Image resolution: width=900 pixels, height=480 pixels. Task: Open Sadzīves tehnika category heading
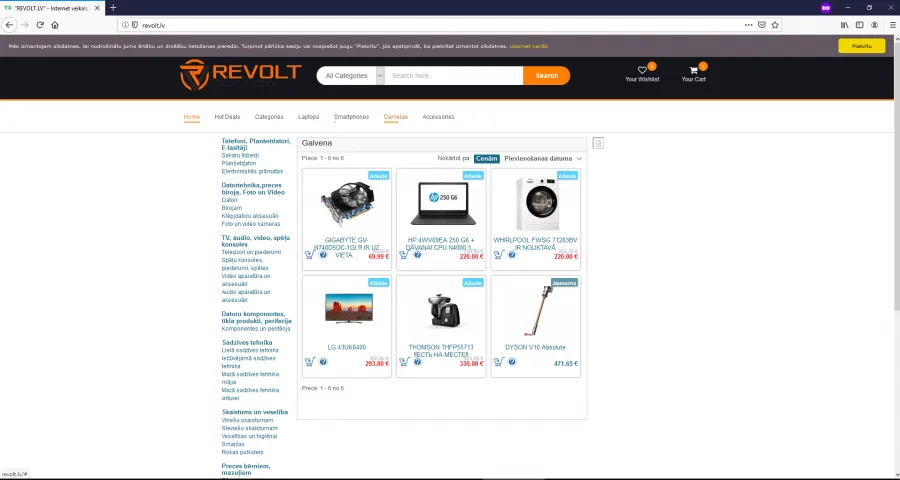(247, 342)
